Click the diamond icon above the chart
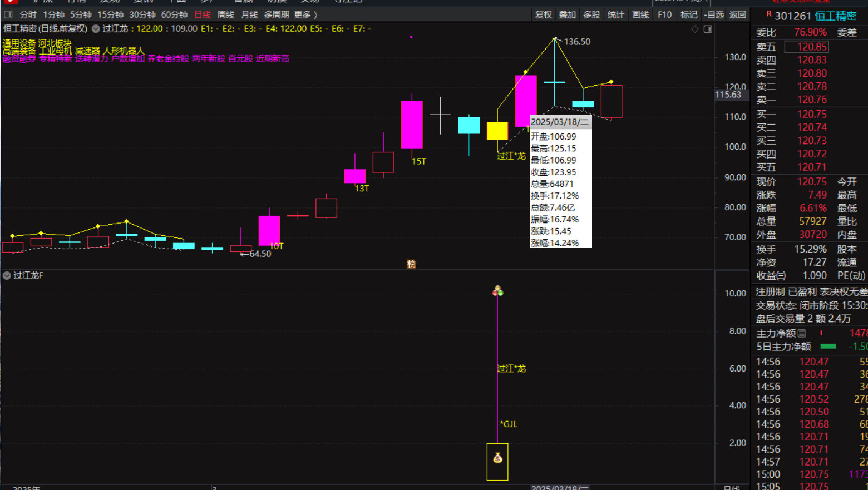 point(695,29)
